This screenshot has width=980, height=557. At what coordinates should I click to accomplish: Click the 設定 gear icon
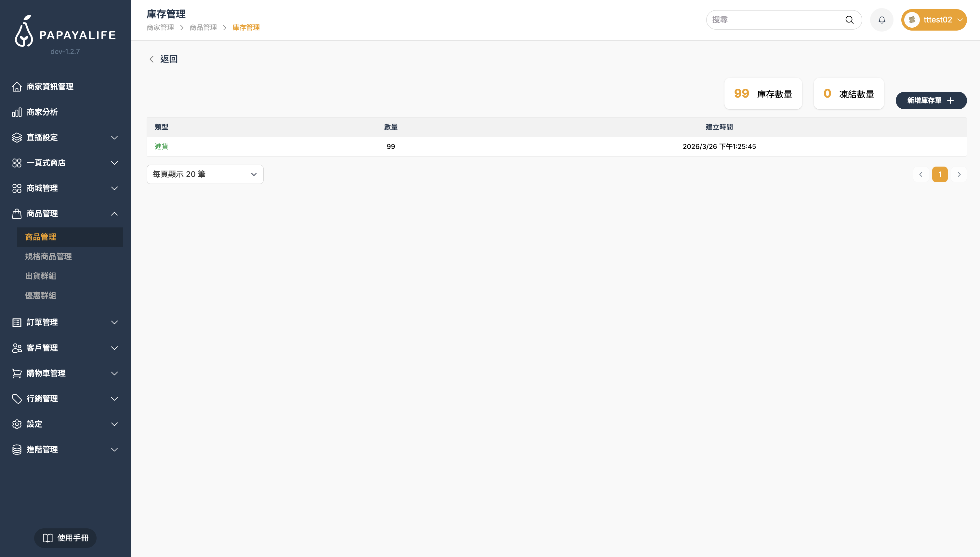tap(17, 424)
